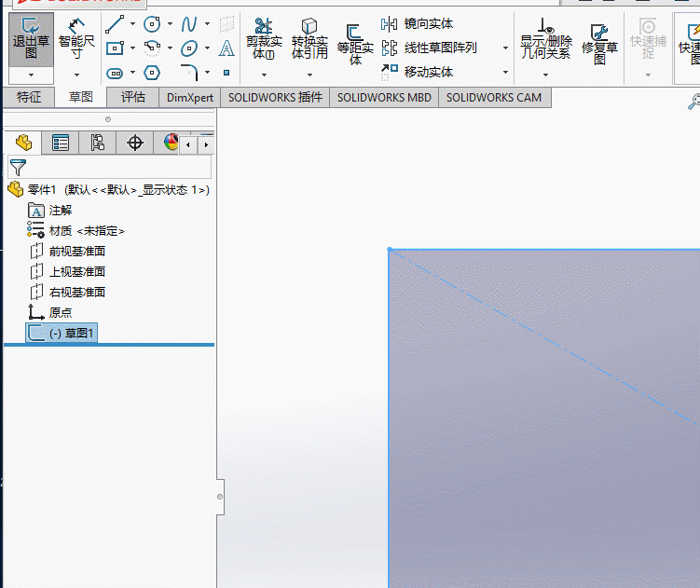Image resolution: width=700 pixels, height=588 pixels.
Task: Select 零件1 root node in tree
Action: pyautogui.click(x=108, y=190)
